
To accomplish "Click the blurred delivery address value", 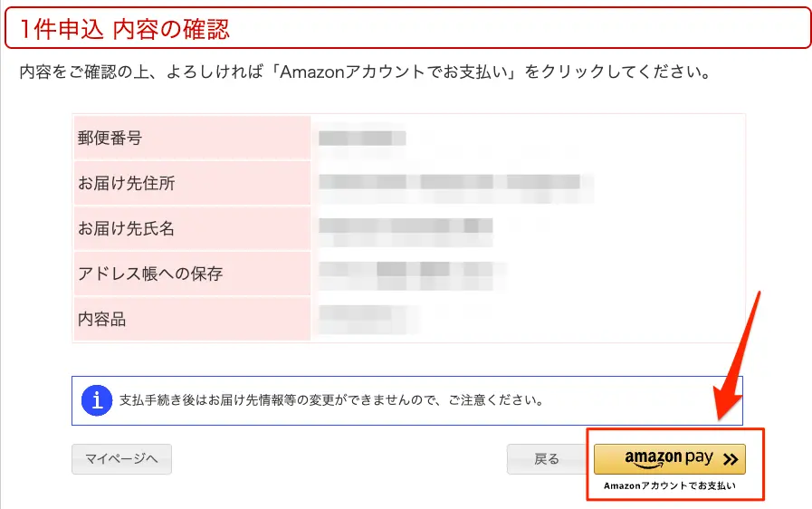I will [454, 184].
